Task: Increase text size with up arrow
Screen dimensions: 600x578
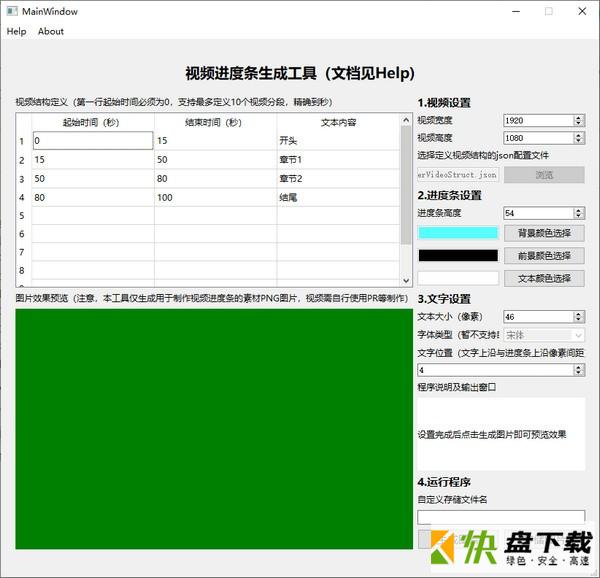Action: click(x=579, y=314)
